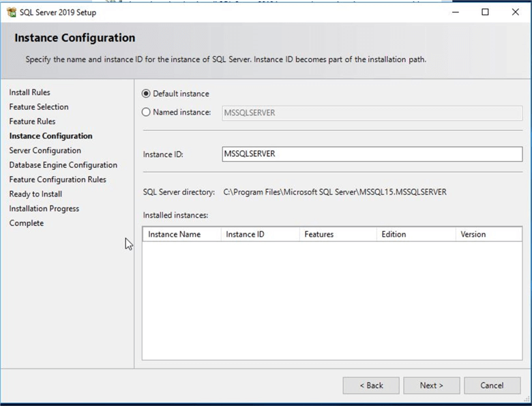Maximize the setup window
532x406 pixels.
(x=485, y=12)
